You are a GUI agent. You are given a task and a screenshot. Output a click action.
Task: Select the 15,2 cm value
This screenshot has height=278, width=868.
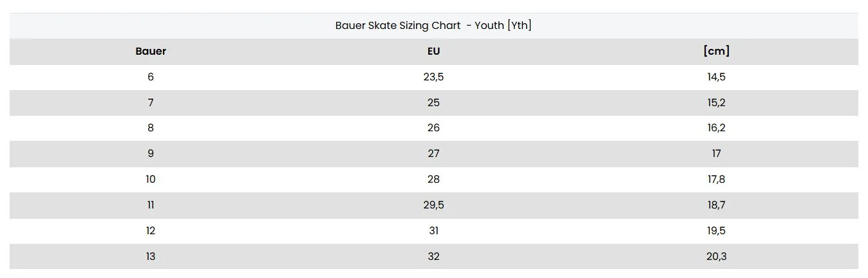pyautogui.click(x=716, y=103)
